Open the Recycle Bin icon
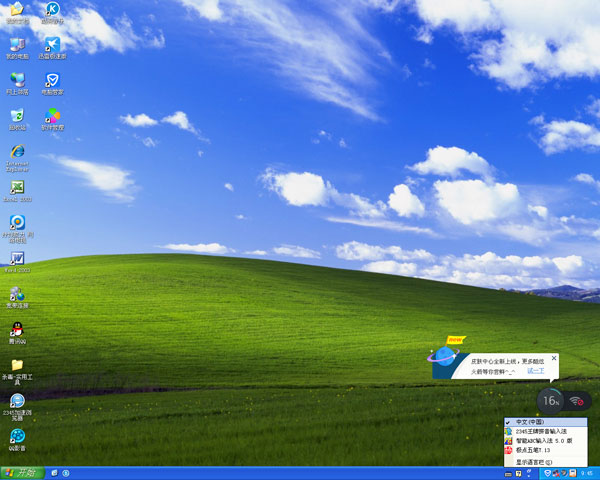Screen dimensions: 600x480 pyautogui.click(x=17, y=119)
